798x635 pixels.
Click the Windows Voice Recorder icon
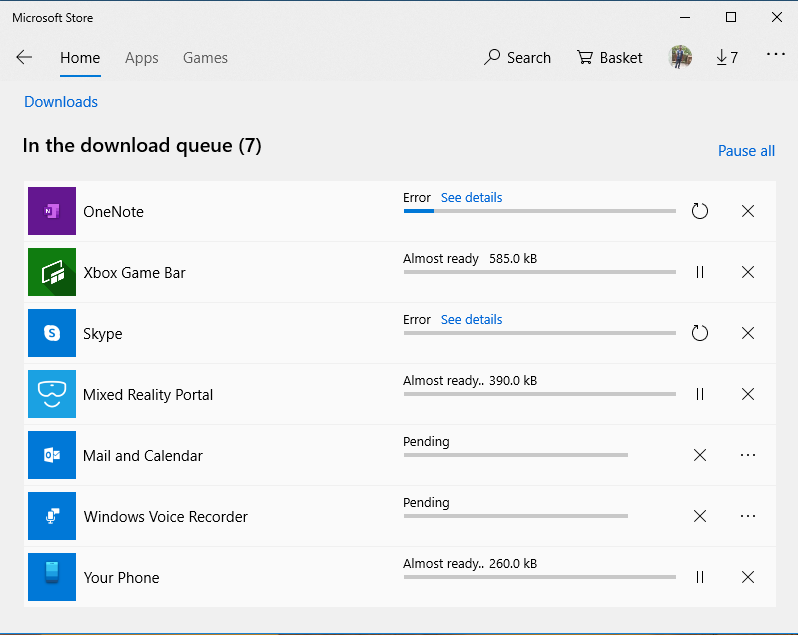pos(52,516)
